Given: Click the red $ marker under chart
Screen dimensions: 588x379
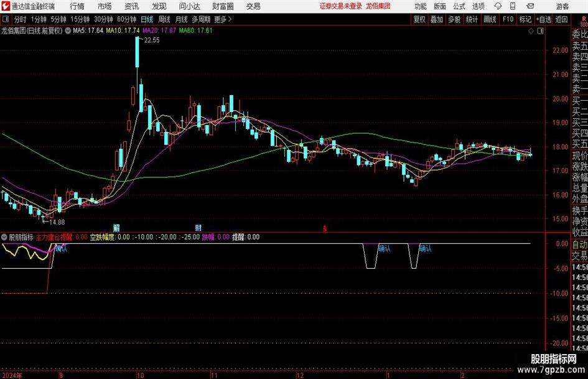Looking at the screenshot, I should 325,228.
